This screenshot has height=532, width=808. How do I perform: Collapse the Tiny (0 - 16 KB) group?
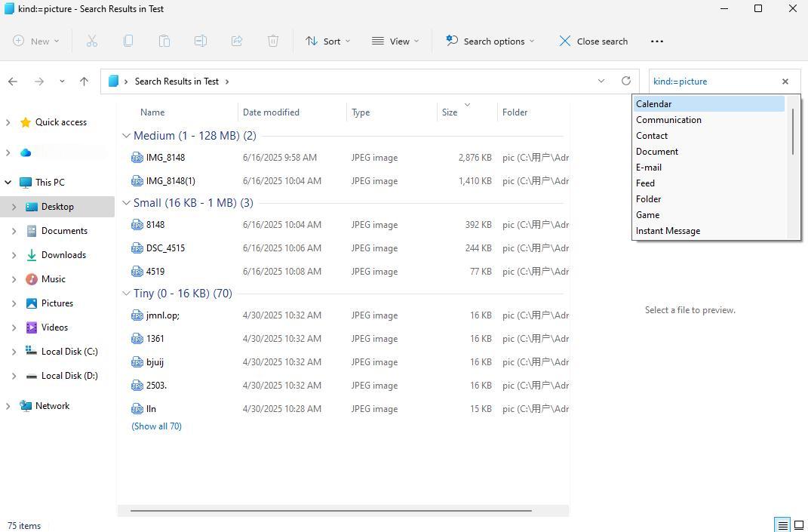pos(125,294)
